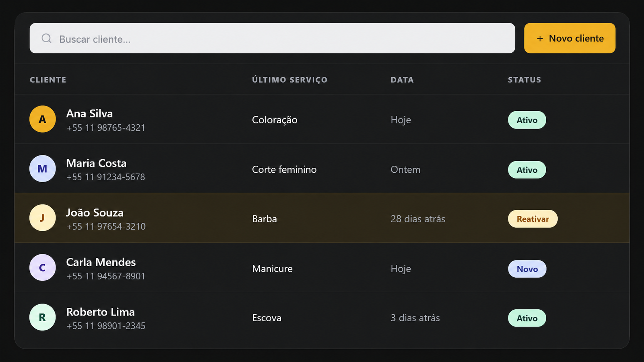The image size is (644, 362).
Task: Select the Manicure service cell
Action: 272,269
